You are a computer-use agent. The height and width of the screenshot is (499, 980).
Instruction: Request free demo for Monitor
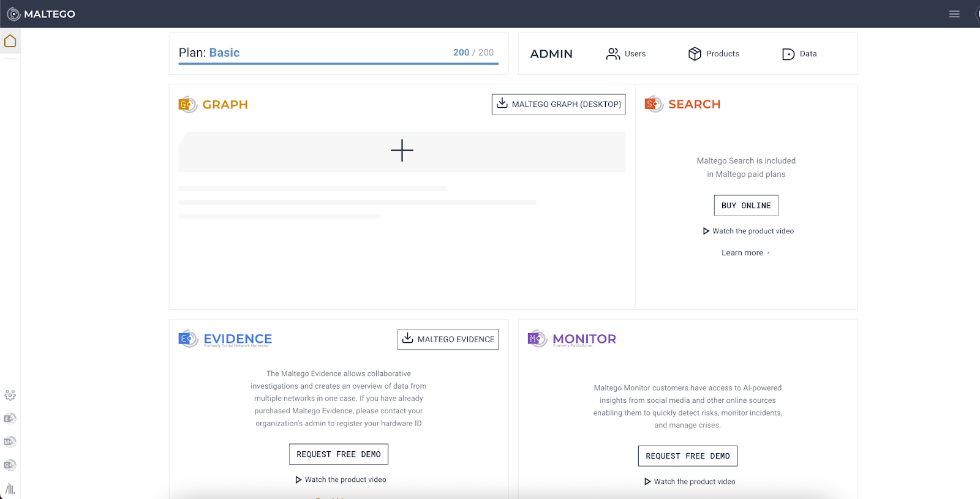click(x=688, y=456)
